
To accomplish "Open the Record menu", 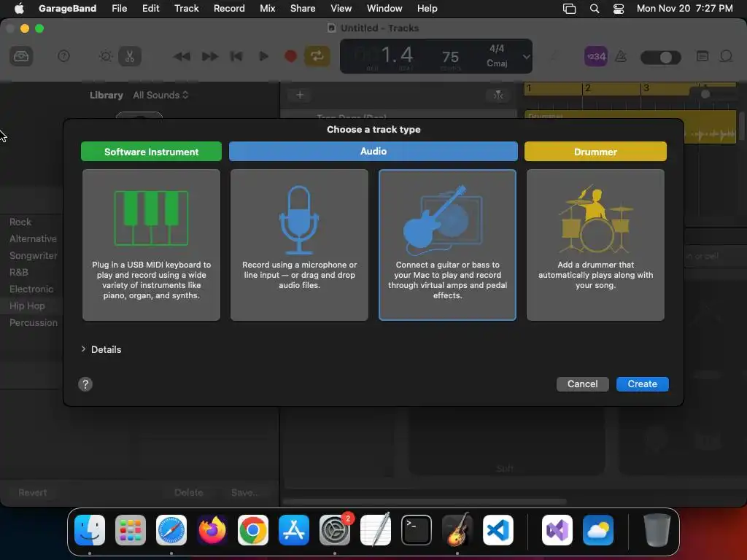I will tap(229, 9).
